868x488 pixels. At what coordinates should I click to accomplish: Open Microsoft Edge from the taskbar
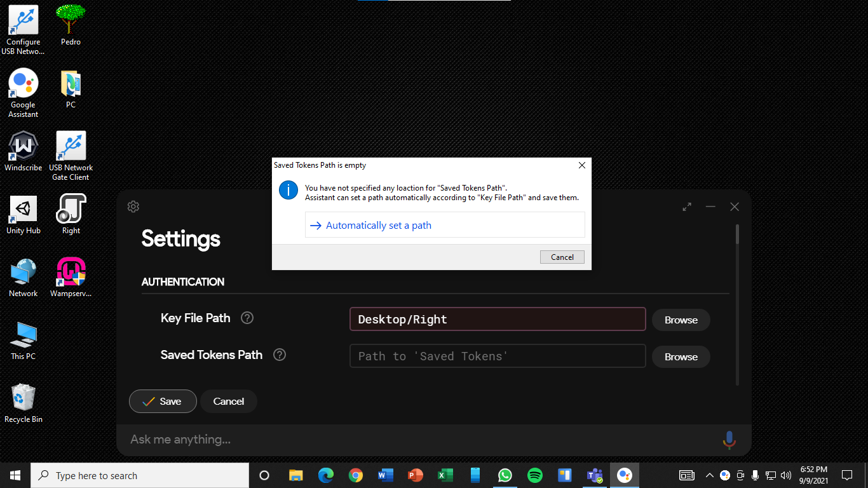(326, 475)
